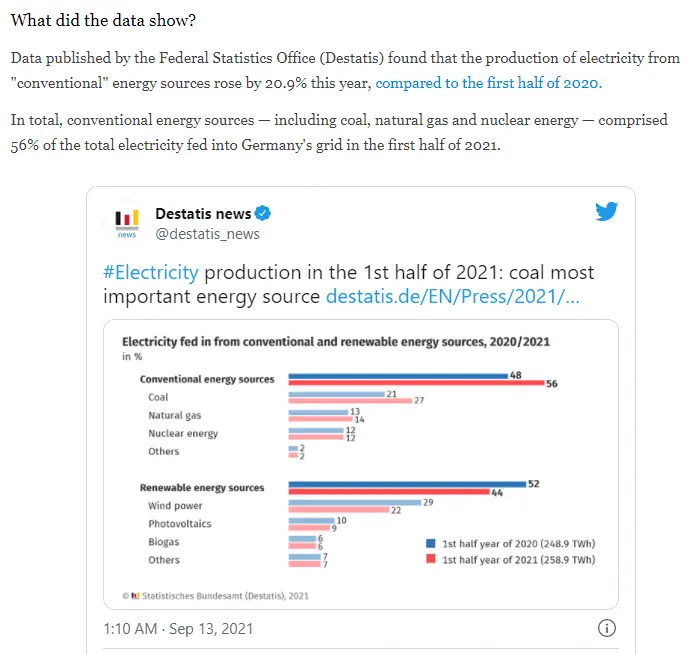
Task: Click the Destatis news account name
Action: coord(203,214)
